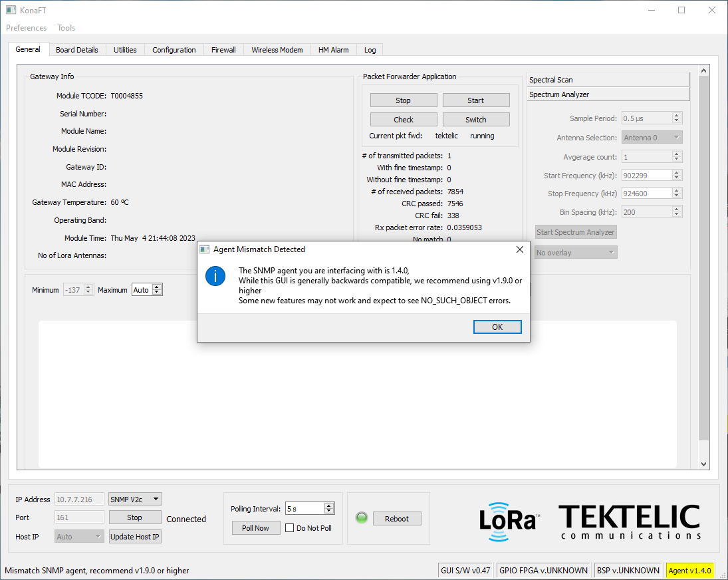Click the packet forwarder Check button
The height and width of the screenshot is (580, 728).
pos(404,119)
